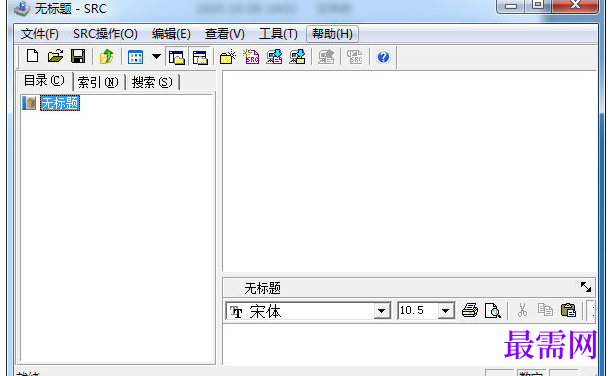Select the 无标题 tree node
The height and width of the screenshot is (376, 616).
click(60, 103)
